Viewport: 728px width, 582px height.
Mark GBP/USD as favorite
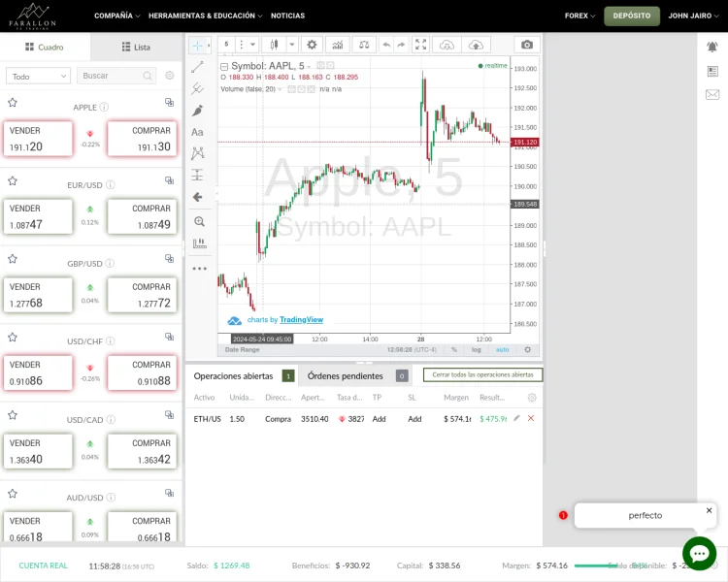point(13,259)
